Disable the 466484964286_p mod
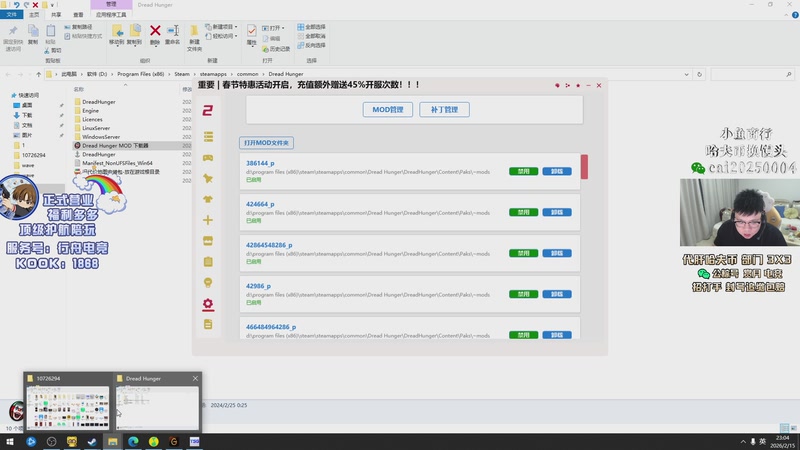 523,335
